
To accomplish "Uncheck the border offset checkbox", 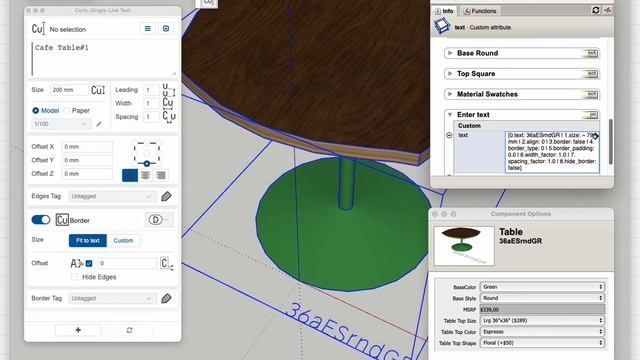I will click(89, 263).
